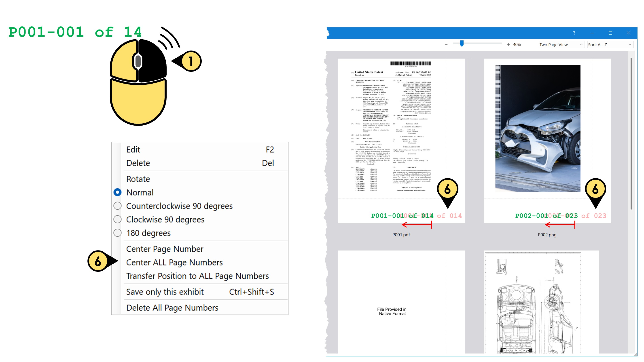The height and width of the screenshot is (362, 644).
Task: Select Center ALL Page Numbers
Action: 174,262
